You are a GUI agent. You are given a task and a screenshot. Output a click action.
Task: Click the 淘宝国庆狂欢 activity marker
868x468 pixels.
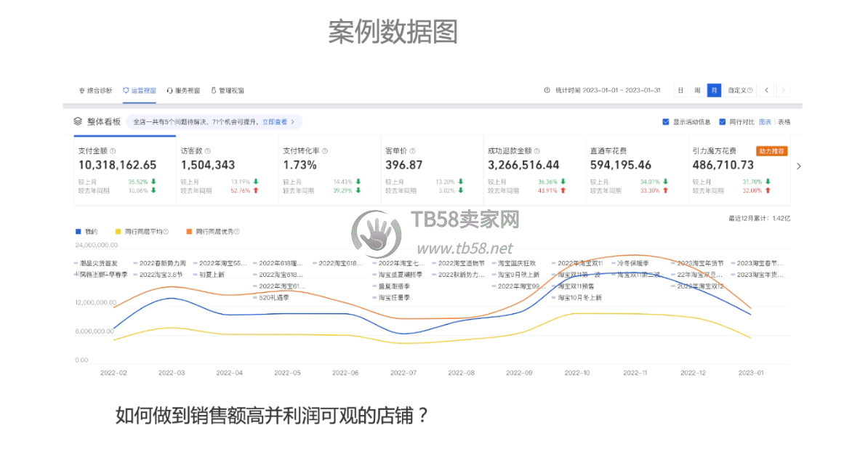[514, 263]
